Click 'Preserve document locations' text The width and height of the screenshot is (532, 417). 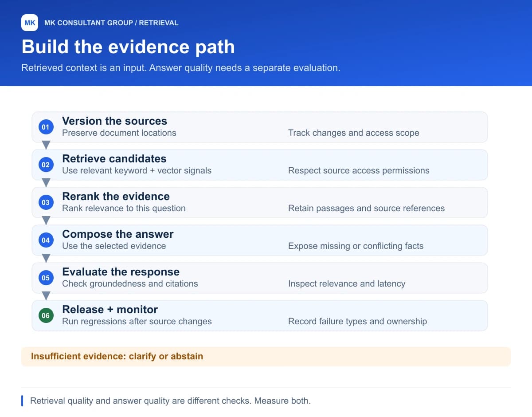pyautogui.click(x=119, y=133)
